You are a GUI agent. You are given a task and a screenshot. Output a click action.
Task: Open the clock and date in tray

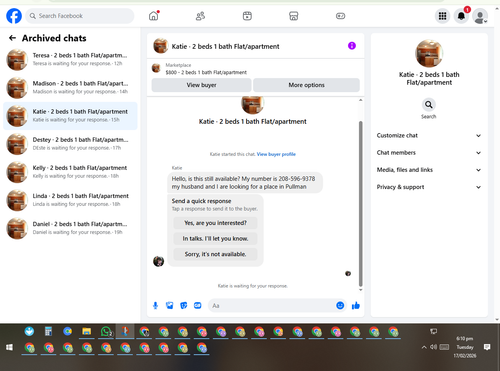[x=465, y=347]
